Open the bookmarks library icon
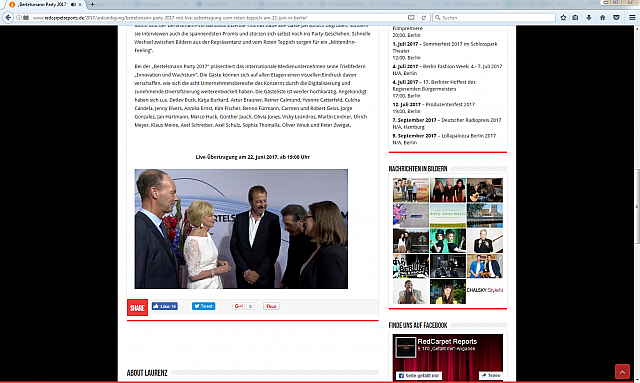This screenshot has height=383, width=640. click(x=575, y=18)
